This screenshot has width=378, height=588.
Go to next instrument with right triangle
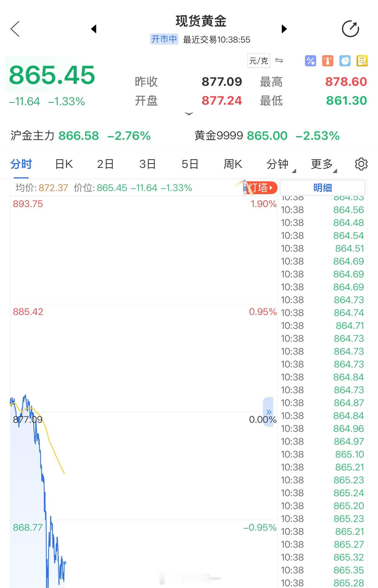[x=284, y=29]
